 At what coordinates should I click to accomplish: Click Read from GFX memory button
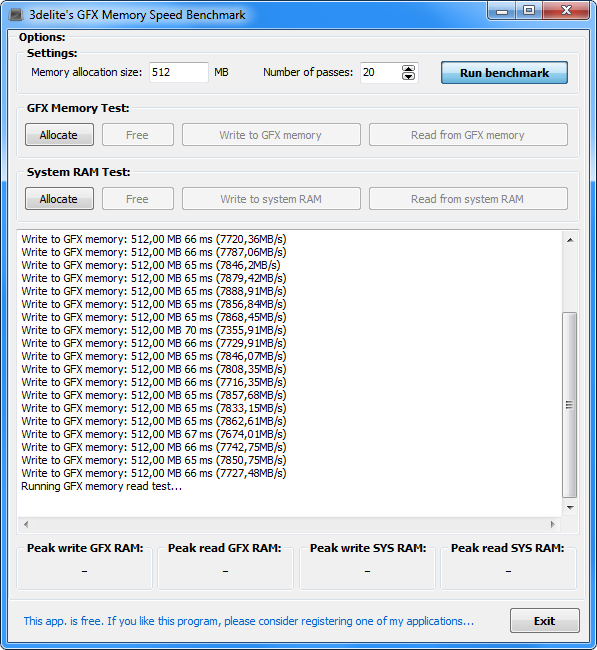(x=468, y=135)
